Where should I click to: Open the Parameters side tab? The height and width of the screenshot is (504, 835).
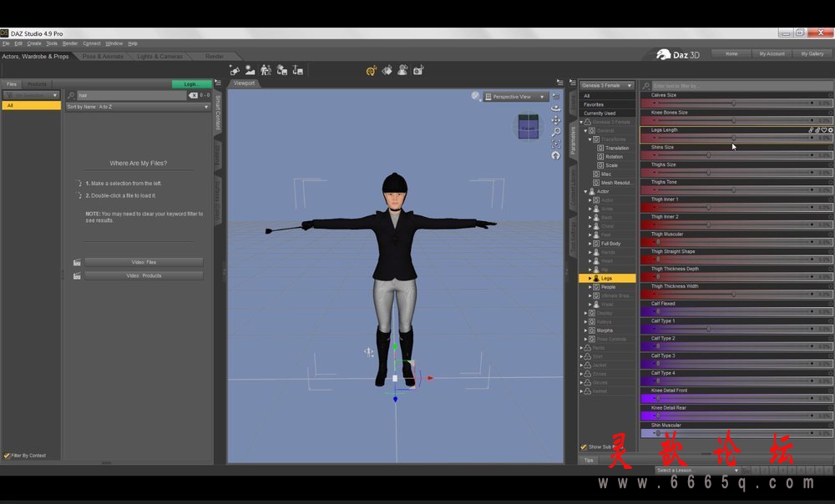573,140
